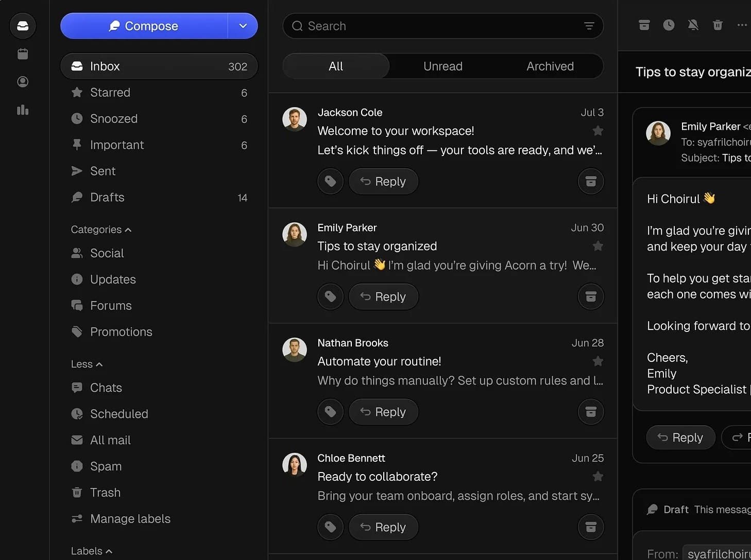Click the Compose button
This screenshot has height=560, width=751.
click(x=144, y=26)
